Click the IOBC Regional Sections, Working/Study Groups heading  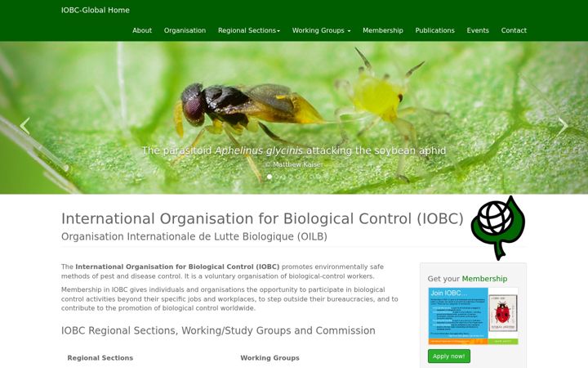[218, 330]
